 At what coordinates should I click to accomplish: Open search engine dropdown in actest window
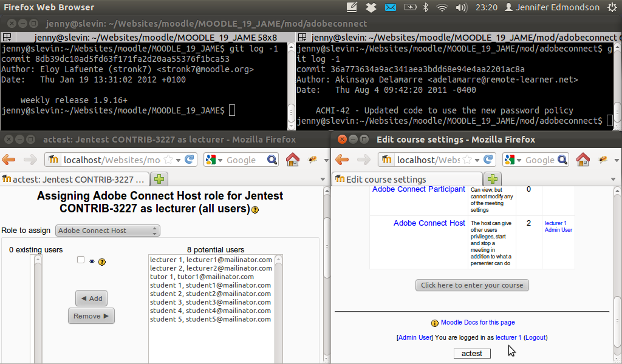(220, 160)
